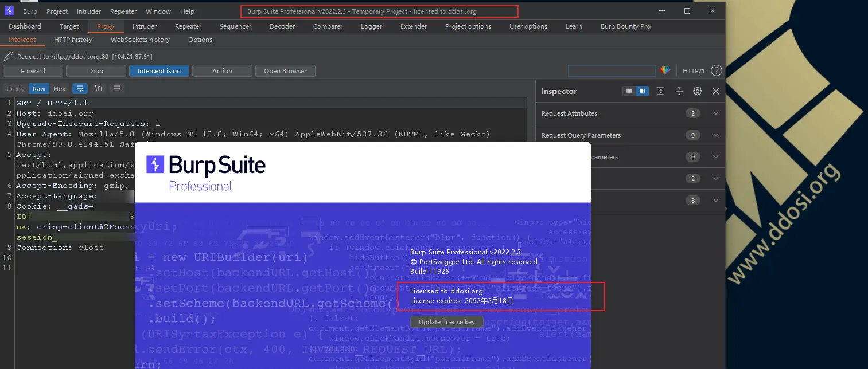Select the Raw view mode
Image resolution: width=868 pixels, height=369 pixels.
pyautogui.click(x=39, y=89)
